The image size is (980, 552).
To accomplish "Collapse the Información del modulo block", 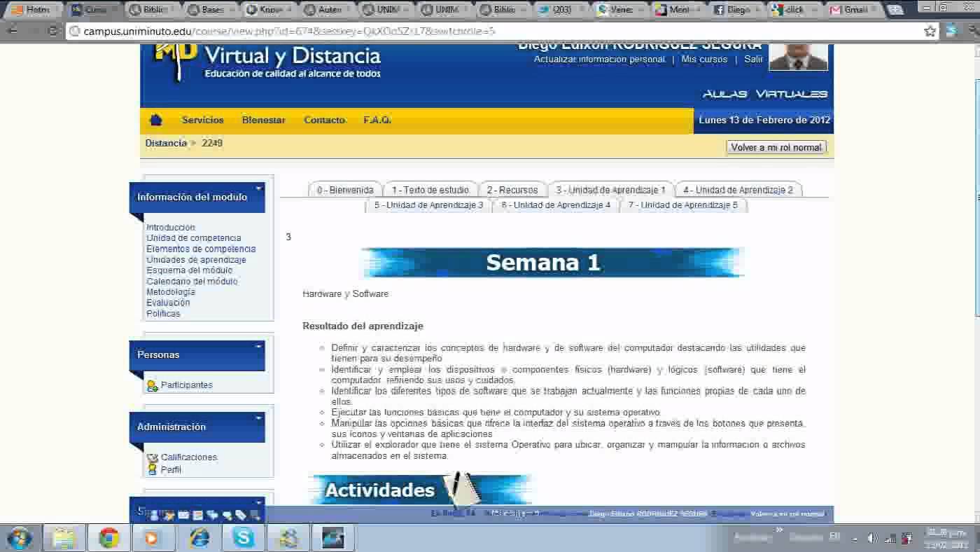I will click(x=258, y=188).
